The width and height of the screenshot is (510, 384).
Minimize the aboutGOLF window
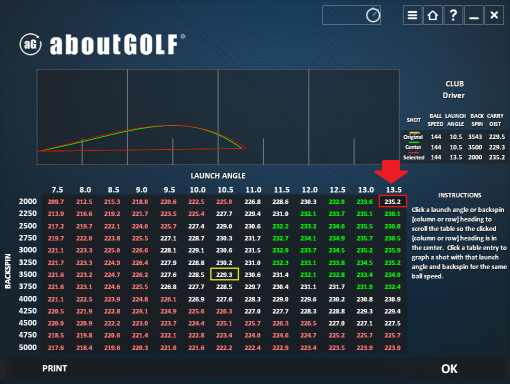474,15
